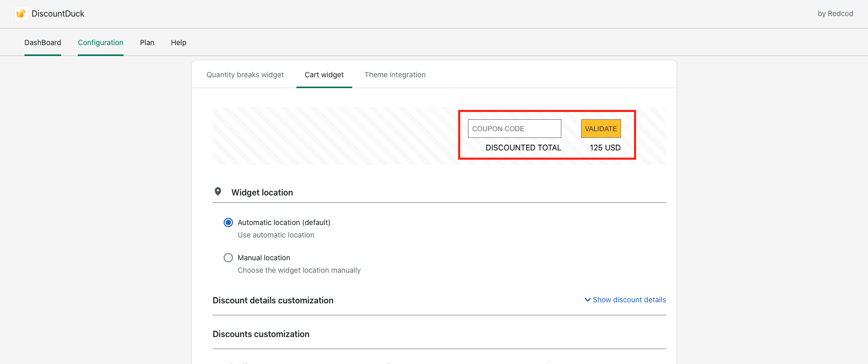The height and width of the screenshot is (364, 868).
Task: Click the Discounts customization heading
Action: (261, 334)
